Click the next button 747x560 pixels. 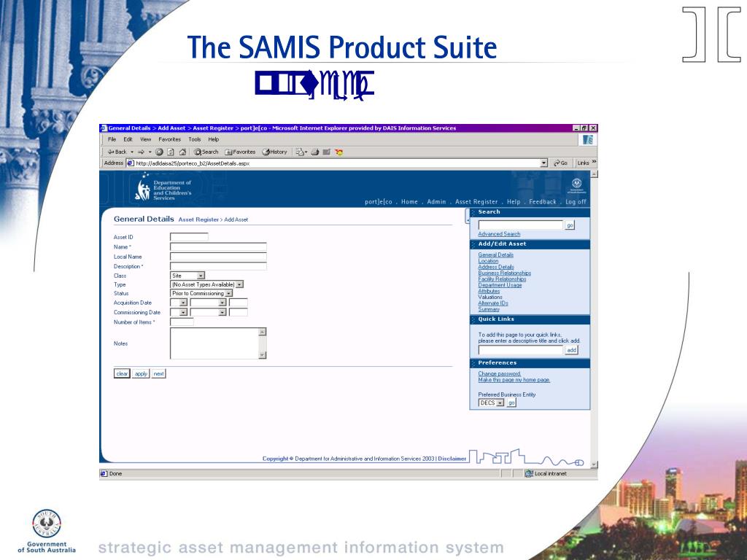pyautogui.click(x=158, y=374)
